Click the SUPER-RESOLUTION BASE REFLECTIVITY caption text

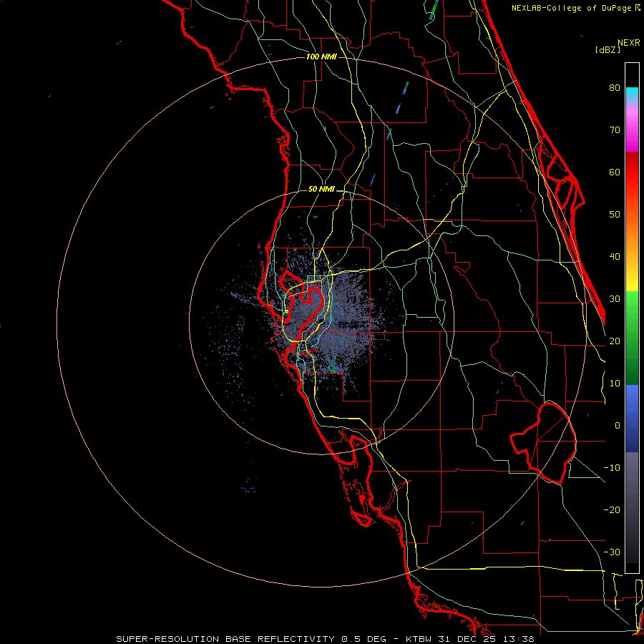point(225,639)
